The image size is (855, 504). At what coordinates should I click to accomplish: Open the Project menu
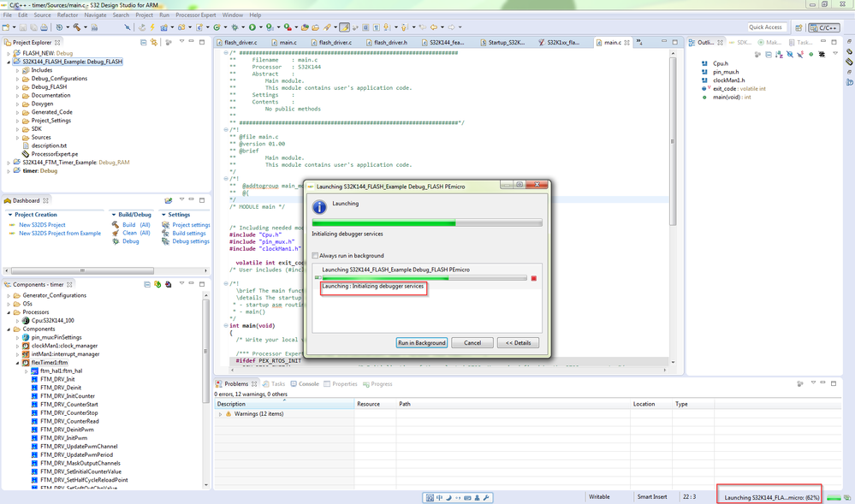tap(144, 15)
